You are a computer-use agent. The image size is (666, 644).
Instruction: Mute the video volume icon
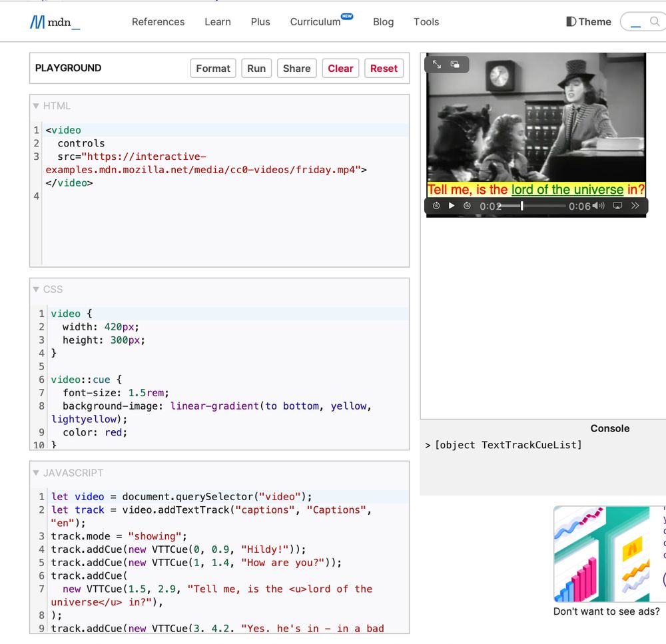coord(599,206)
